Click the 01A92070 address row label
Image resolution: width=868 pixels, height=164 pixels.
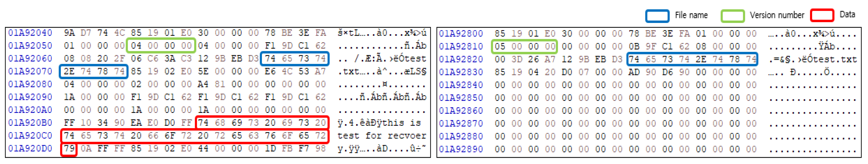(30, 71)
